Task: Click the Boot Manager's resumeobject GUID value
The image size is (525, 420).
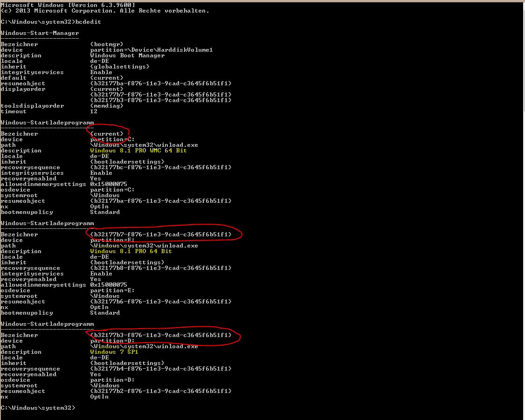Action: (x=161, y=83)
